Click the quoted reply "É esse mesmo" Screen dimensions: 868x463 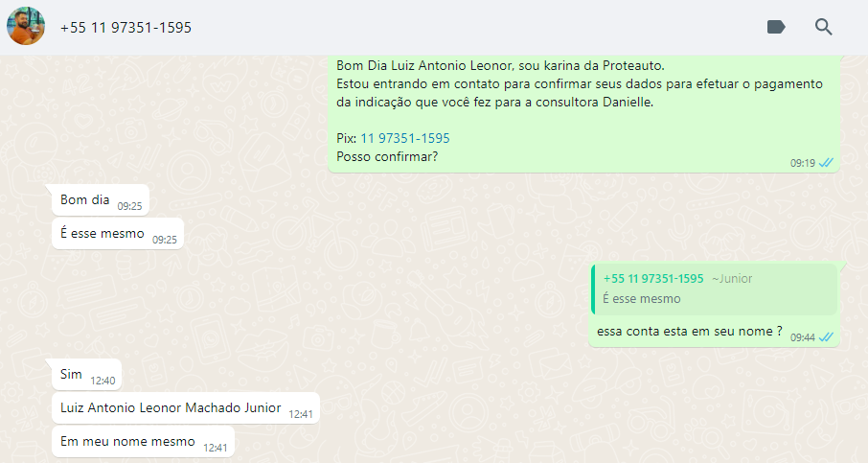715,289
